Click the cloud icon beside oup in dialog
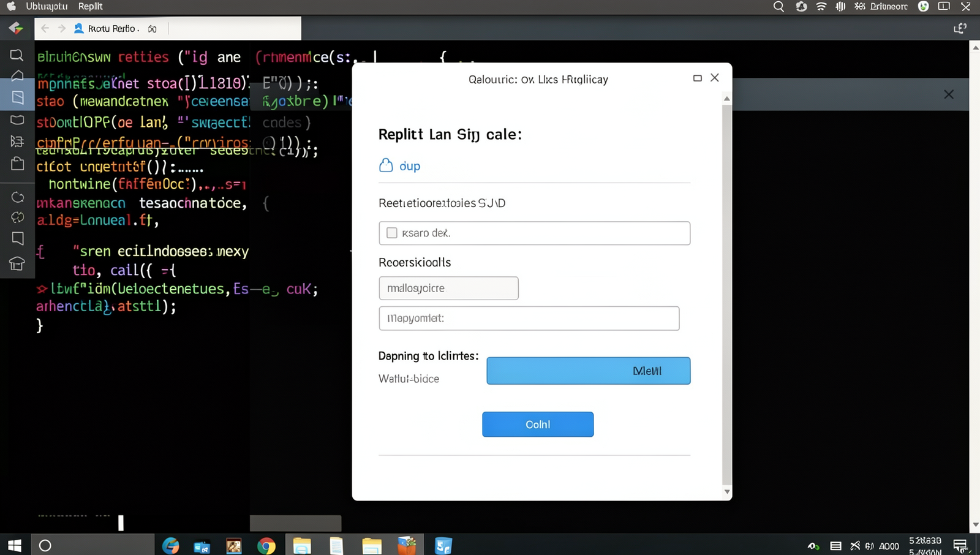The width and height of the screenshot is (980, 555). [x=386, y=165]
